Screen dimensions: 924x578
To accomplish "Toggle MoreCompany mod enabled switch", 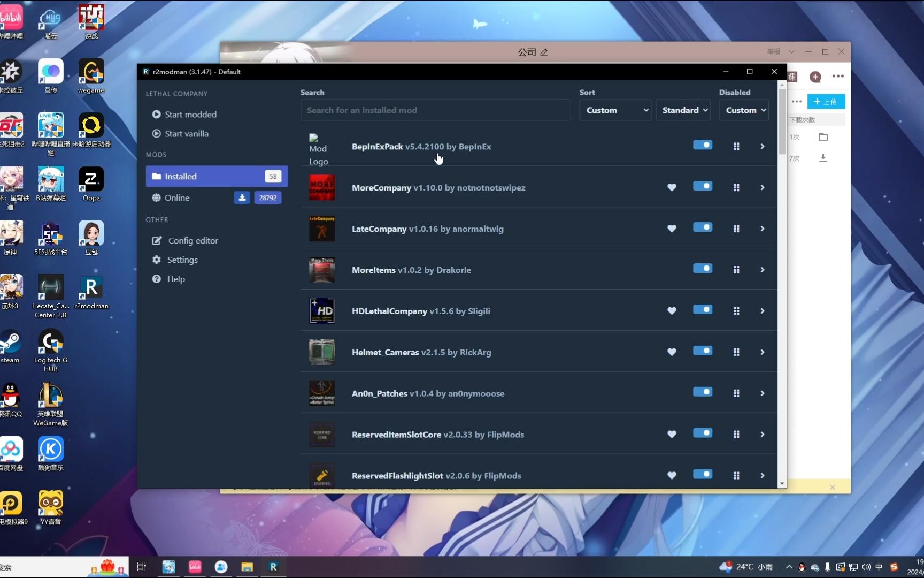I will 703,186.
